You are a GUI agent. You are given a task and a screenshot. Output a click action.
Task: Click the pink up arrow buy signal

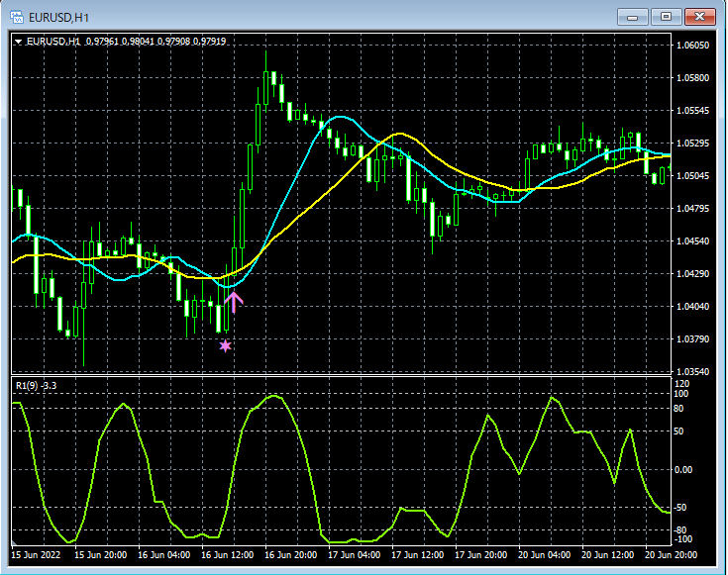234,300
